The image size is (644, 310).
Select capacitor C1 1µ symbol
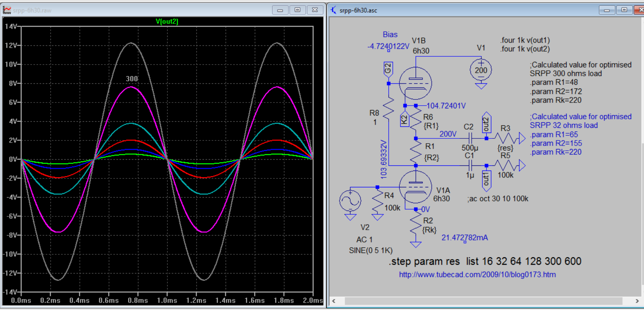pos(470,166)
